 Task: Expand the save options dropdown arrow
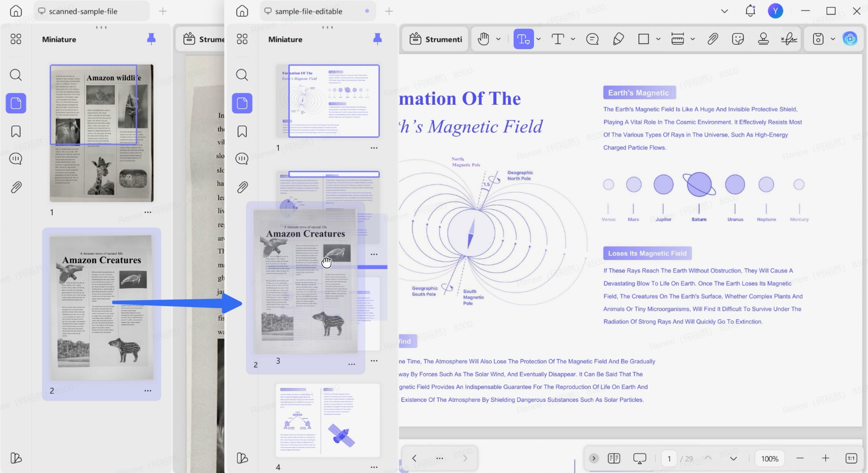coord(833,39)
